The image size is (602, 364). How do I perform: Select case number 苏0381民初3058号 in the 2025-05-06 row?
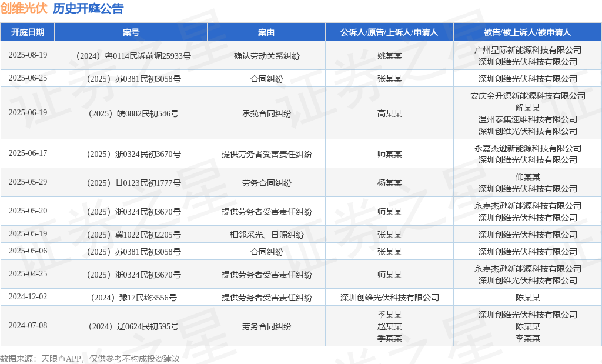pos(148,252)
